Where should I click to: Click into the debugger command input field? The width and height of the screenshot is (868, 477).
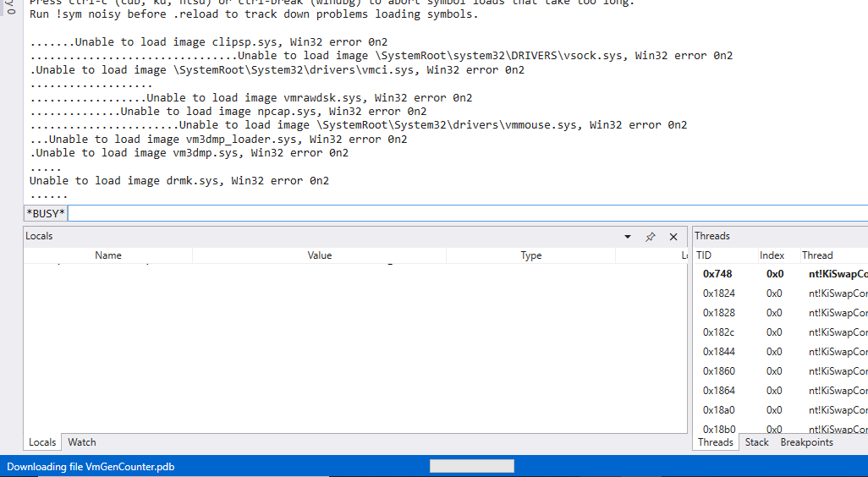click(x=465, y=212)
